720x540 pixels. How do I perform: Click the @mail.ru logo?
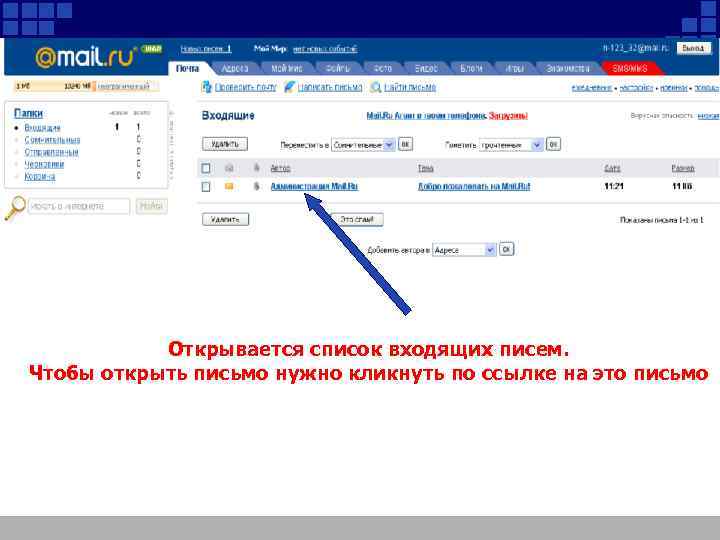click(86, 57)
